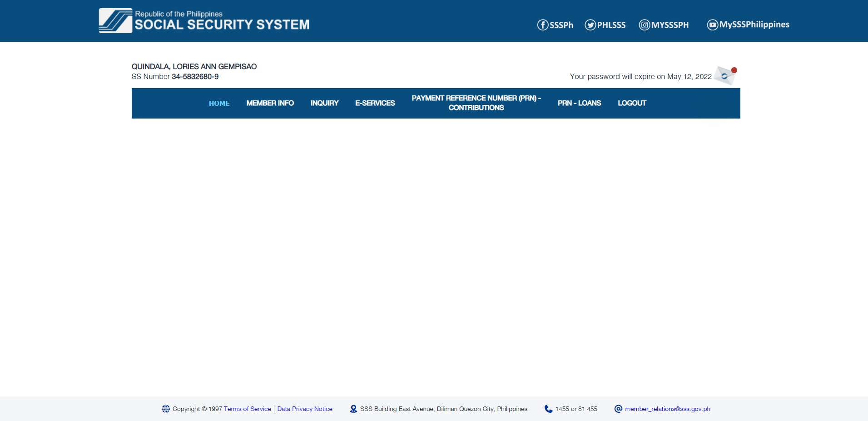
Task: Open the MEMBER INFO menu
Action: pyautogui.click(x=270, y=103)
